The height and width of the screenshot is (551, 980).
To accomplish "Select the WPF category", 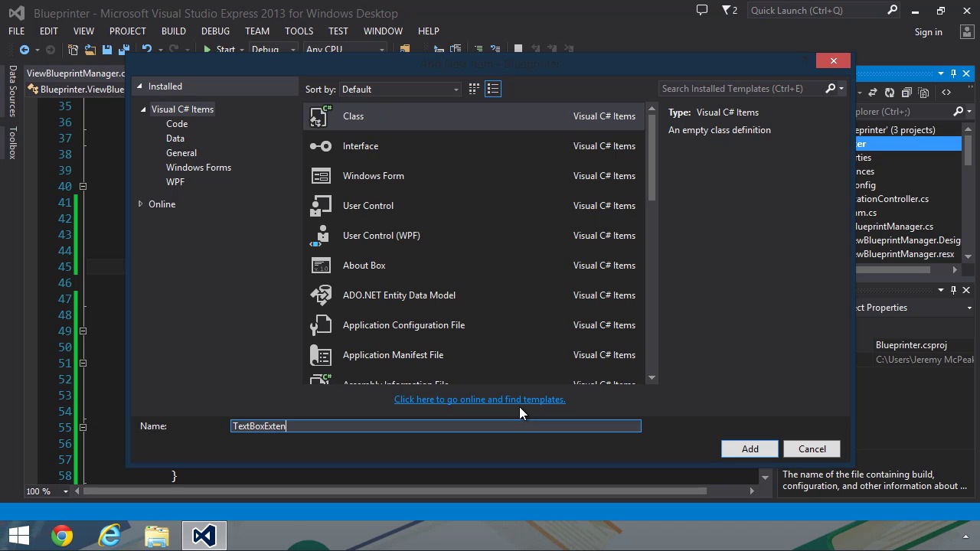I will (x=175, y=182).
